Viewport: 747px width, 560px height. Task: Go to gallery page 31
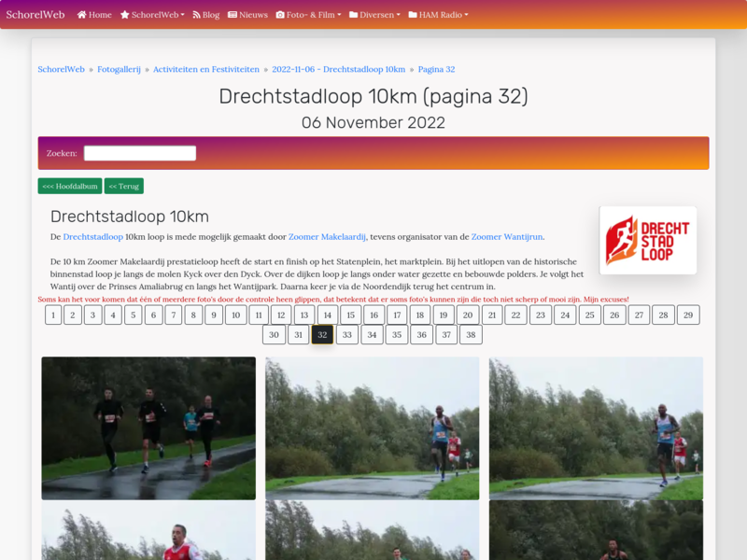[298, 334]
